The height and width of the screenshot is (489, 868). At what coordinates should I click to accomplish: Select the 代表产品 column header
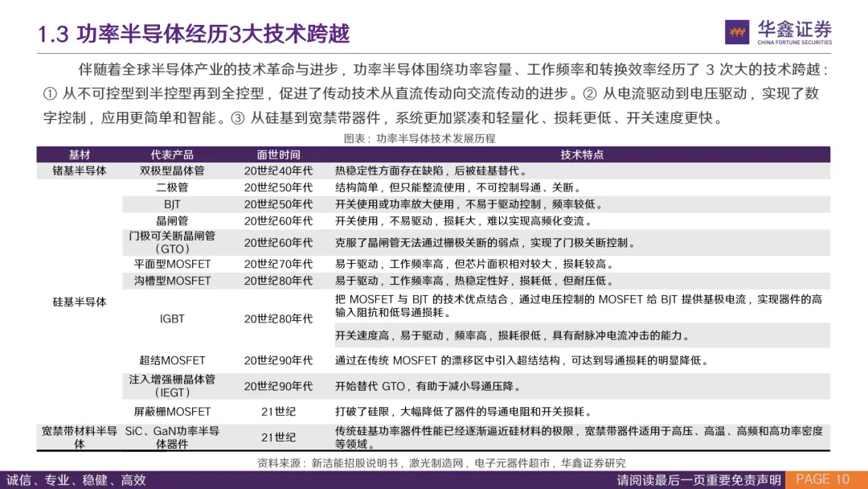tap(172, 154)
